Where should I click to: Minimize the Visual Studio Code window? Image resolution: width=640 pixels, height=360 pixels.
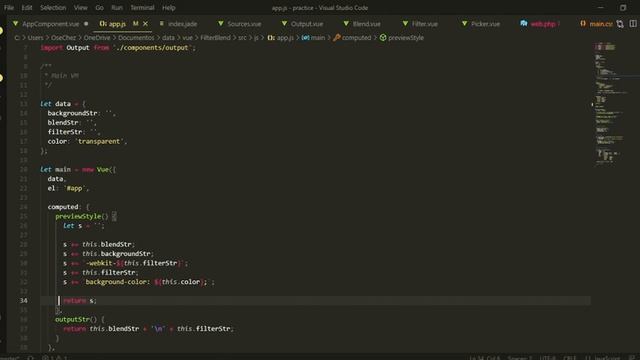(600, 8)
